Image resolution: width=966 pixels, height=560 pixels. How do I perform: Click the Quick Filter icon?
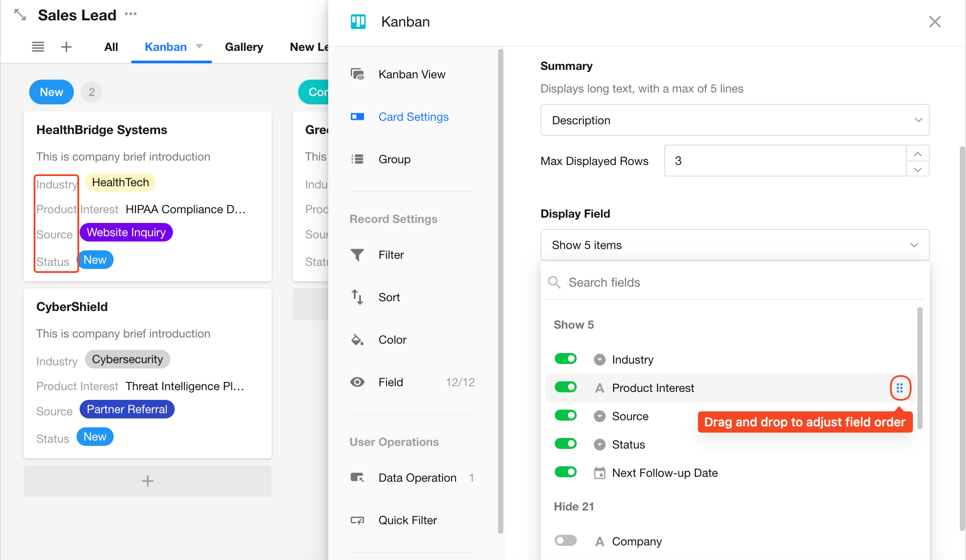(x=357, y=520)
